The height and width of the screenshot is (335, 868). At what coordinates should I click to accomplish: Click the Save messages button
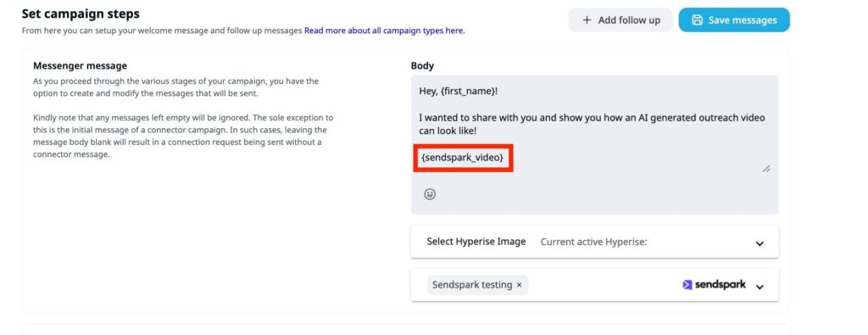pos(734,20)
